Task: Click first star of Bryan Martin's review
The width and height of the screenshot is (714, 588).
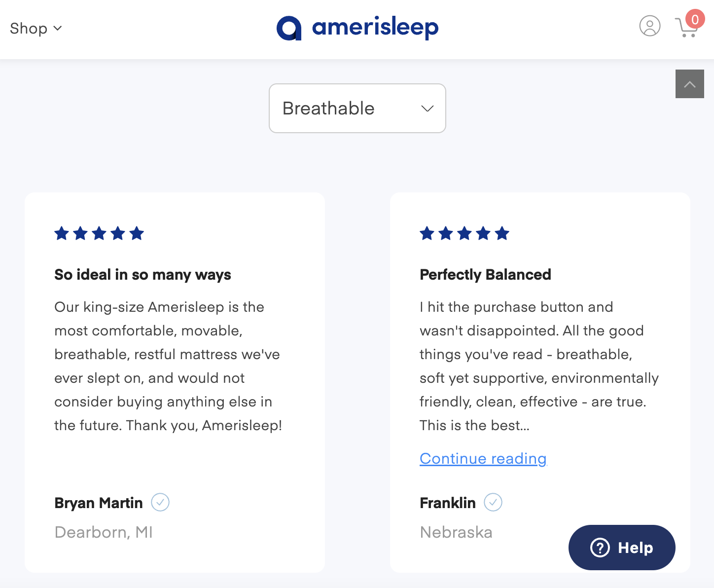Action: click(62, 233)
